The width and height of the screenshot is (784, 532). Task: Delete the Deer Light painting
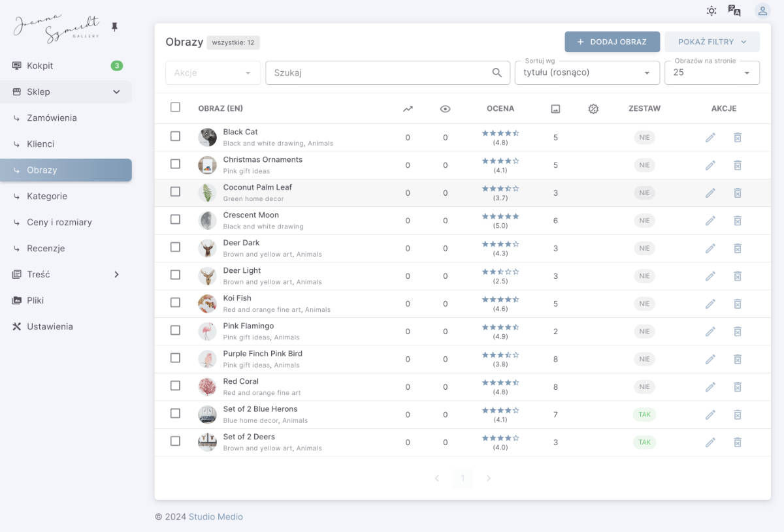point(738,276)
